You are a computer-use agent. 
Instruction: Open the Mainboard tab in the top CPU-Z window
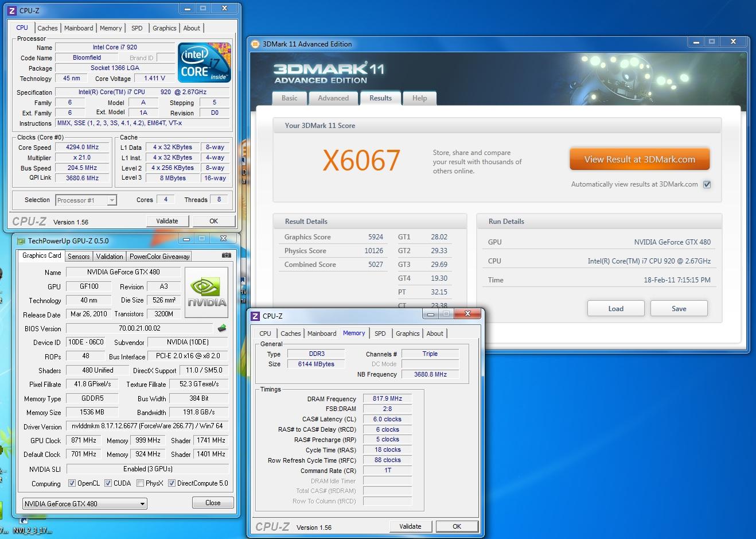pos(79,28)
